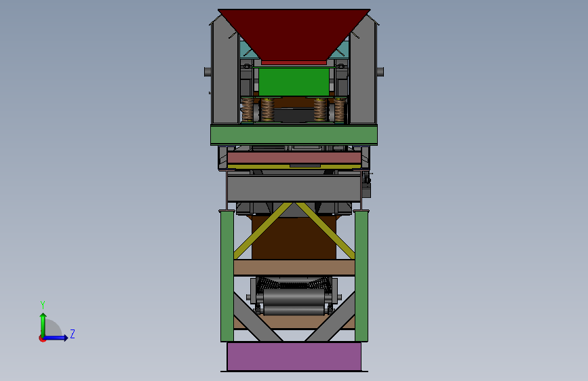The image size is (588, 381).
Task: Click the blue Z axis of the triad
Action: pos(56,338)
